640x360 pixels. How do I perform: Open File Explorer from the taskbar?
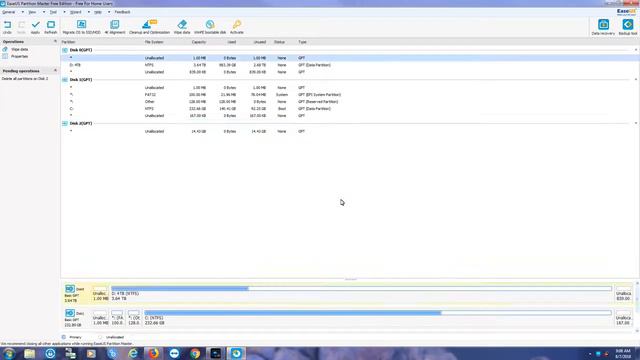click(x=29, y=353)
